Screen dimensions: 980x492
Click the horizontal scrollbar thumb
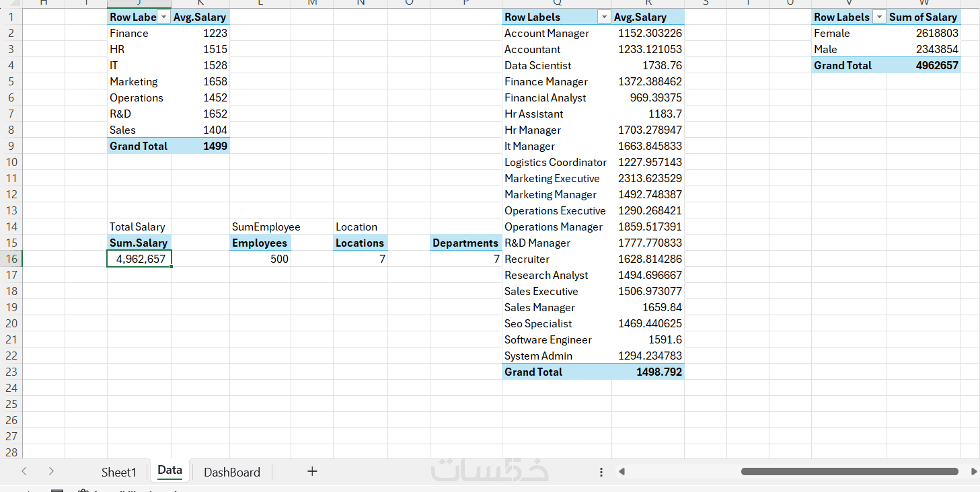(x=850, y=472)
